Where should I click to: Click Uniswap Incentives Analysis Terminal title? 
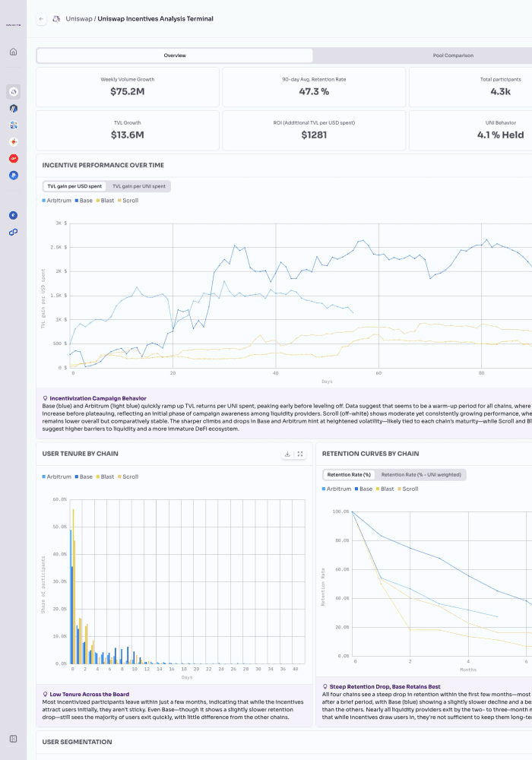(156, 19)
